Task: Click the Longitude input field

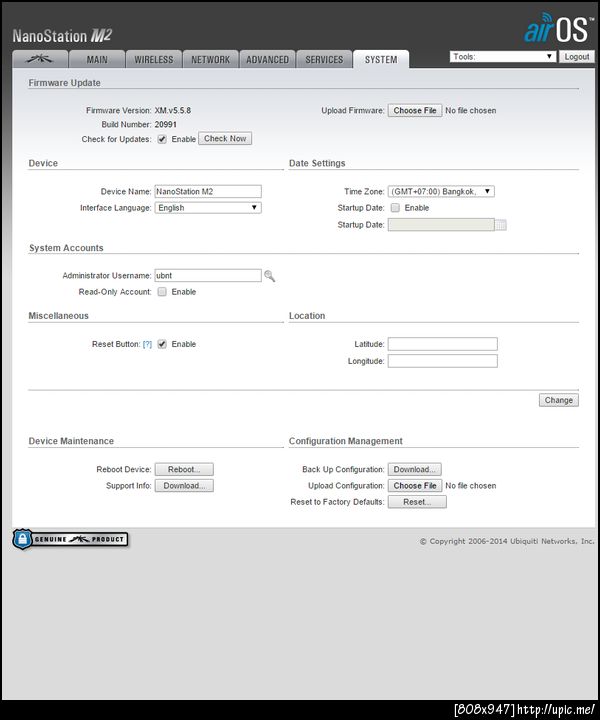Action: [443, 361]
